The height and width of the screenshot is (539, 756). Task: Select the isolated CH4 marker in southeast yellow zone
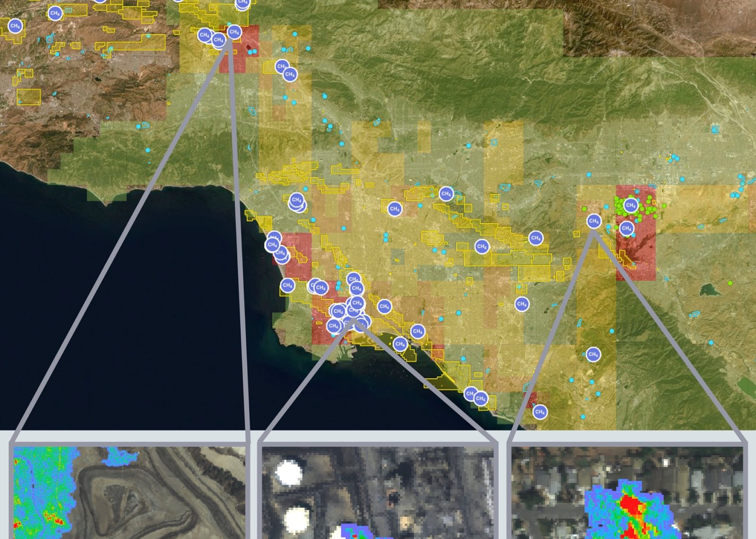click(593, 354)
